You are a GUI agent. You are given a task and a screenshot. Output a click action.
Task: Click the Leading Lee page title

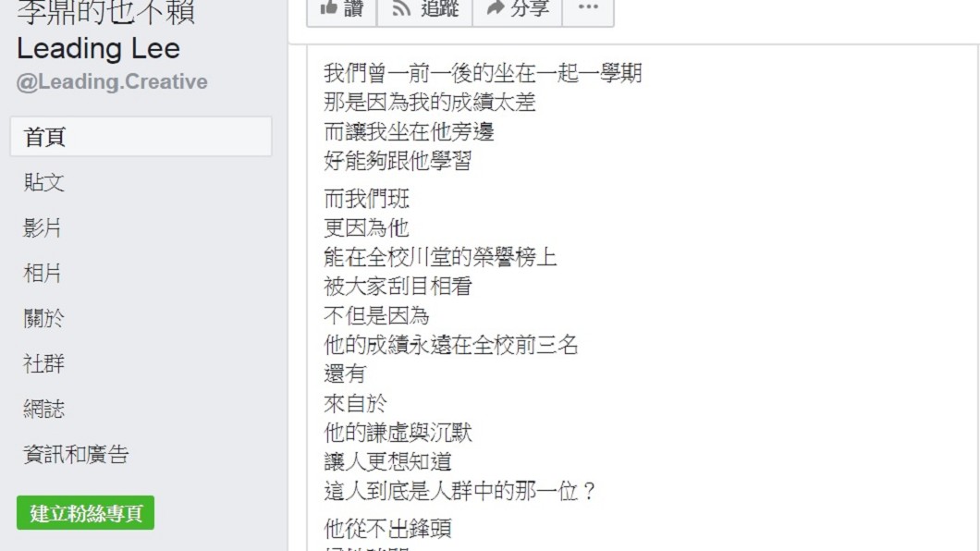[x=98, y=49]
